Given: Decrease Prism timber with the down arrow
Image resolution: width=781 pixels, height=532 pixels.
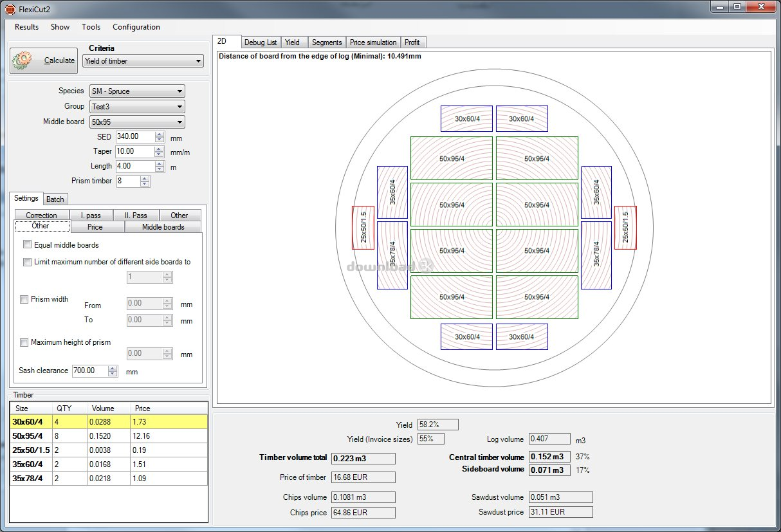Looking at the screenshot, I should 145,183.
